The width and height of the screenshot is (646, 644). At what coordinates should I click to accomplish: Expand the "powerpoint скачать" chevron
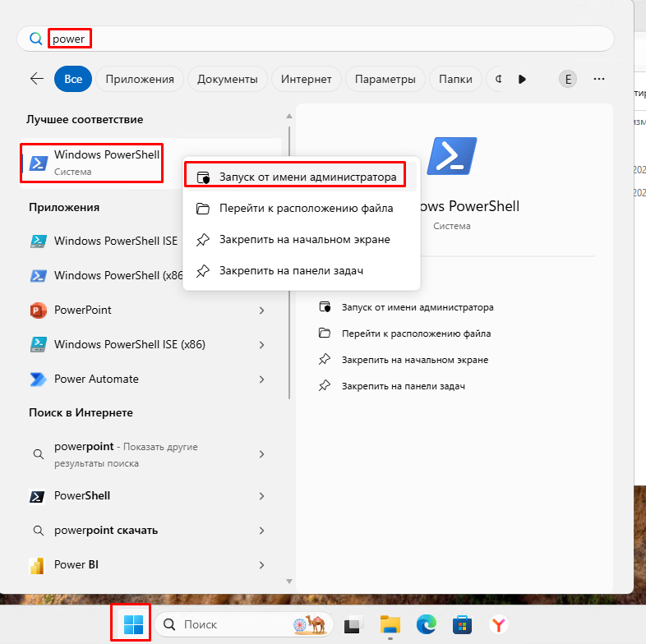[261, 531]
